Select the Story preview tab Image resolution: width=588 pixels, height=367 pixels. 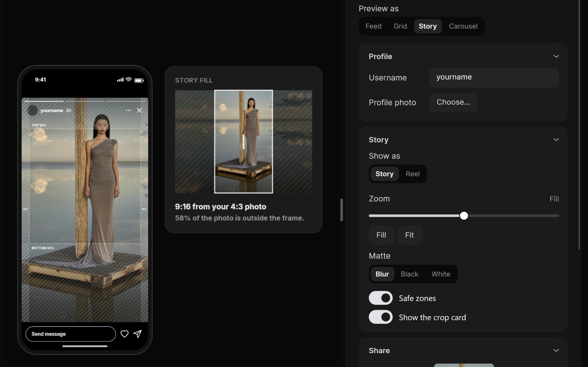click(x=428, y=26)
